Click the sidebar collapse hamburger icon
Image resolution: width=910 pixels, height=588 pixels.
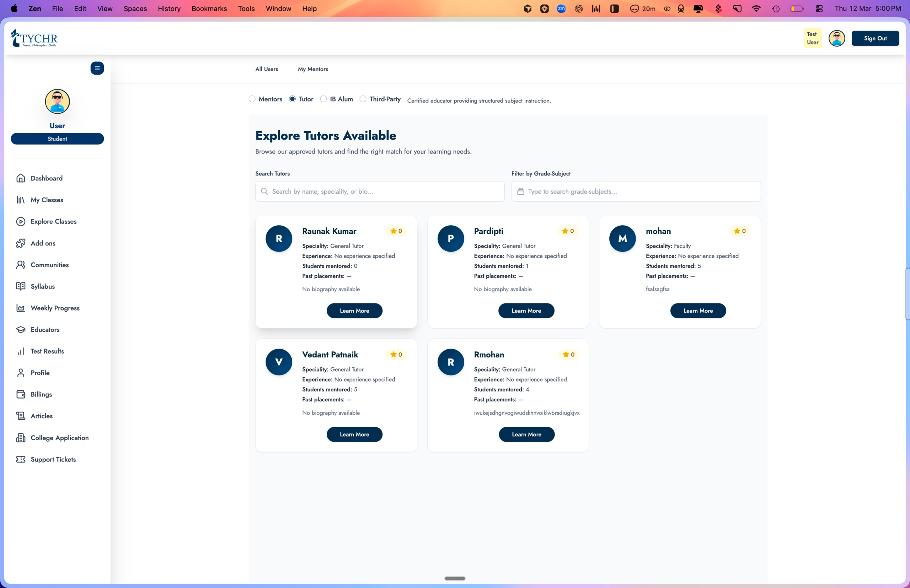click(97, 68)
